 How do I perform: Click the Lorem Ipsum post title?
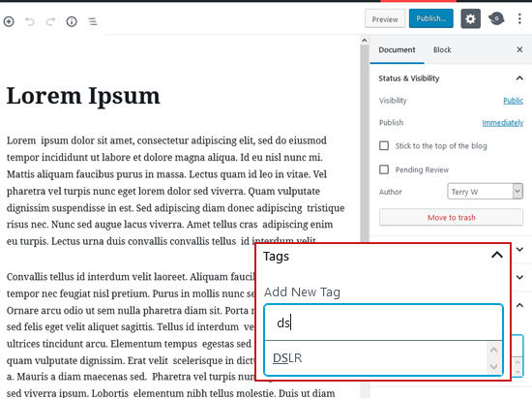click(x=83, y=96)
